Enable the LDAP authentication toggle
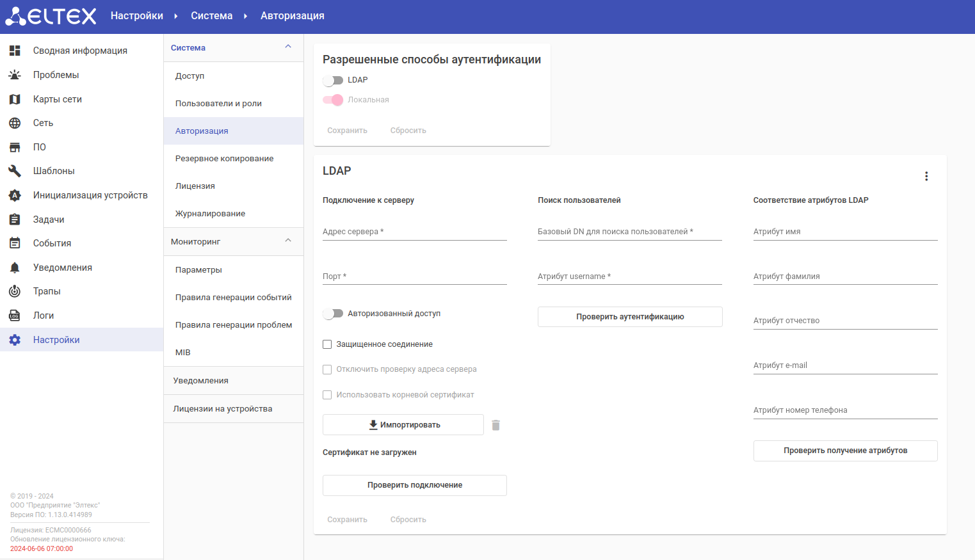Image resolution: width=975 pixels, height=560 pixels. pyautogui.click(x=333, y=80)
